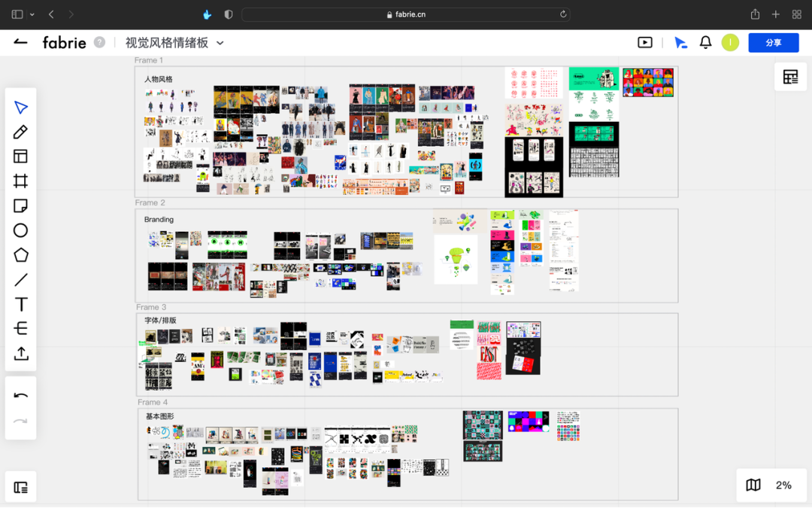Select the Frame 1 label
Image resolution: width=812 pixels, height=508 pixels.
(x=149, y=60)
